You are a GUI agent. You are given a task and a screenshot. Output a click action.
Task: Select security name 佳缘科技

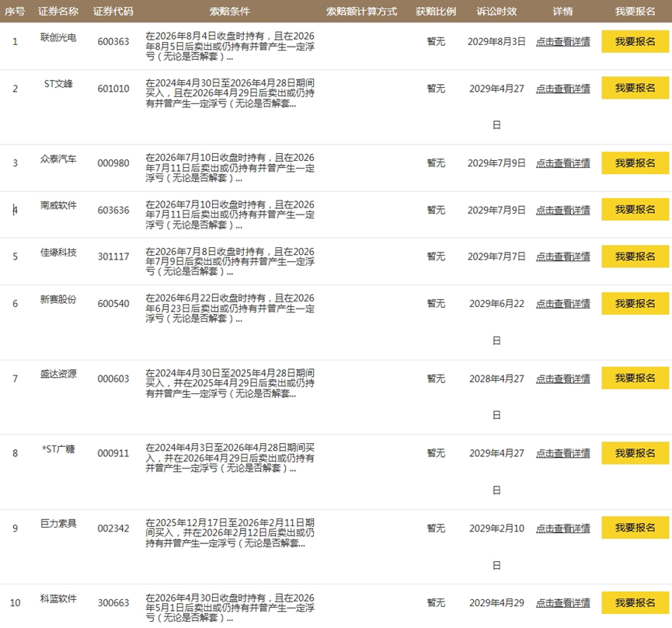click(58, 252)
